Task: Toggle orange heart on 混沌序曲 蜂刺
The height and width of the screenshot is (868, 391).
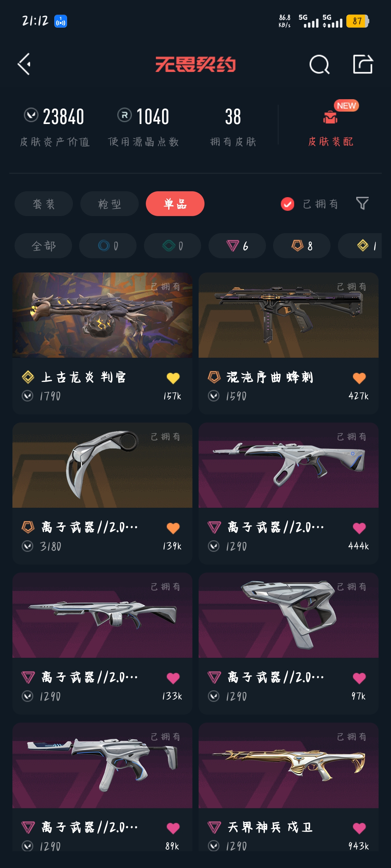Action: point(359,378)
